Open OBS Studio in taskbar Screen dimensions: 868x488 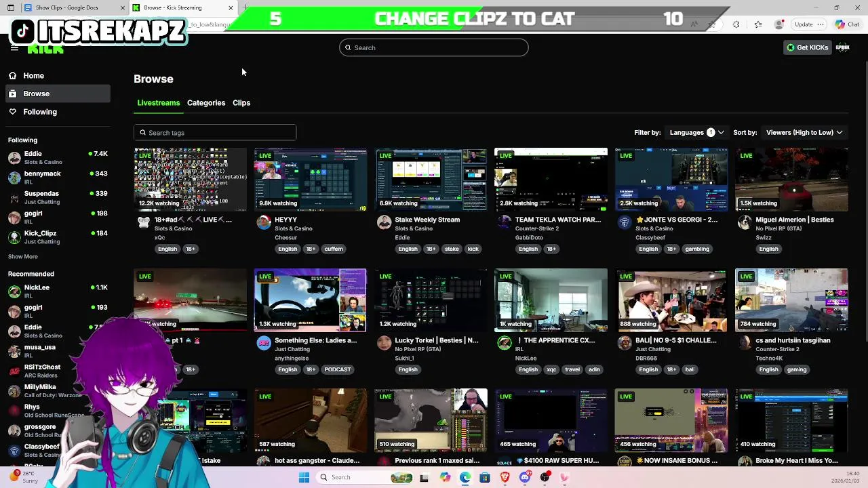[545, 477]
